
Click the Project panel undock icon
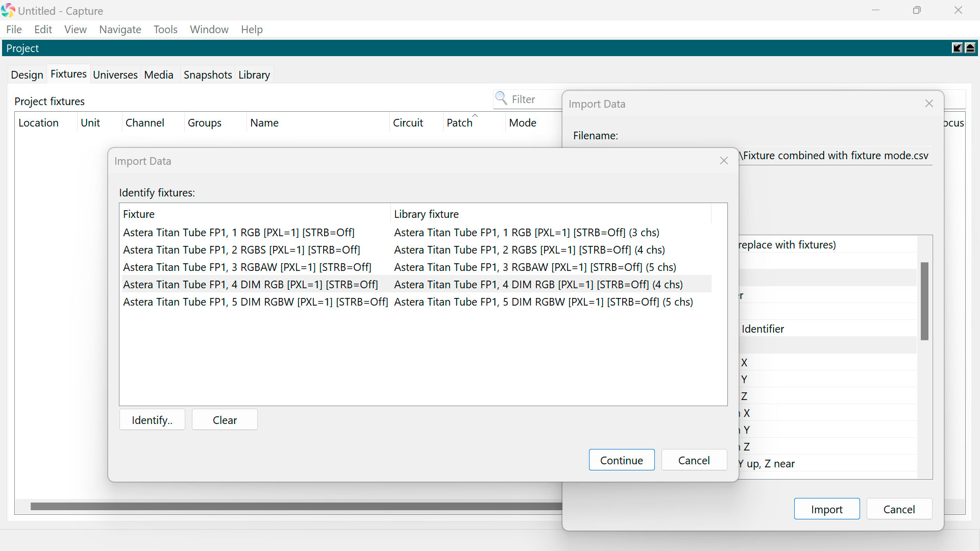957,48
